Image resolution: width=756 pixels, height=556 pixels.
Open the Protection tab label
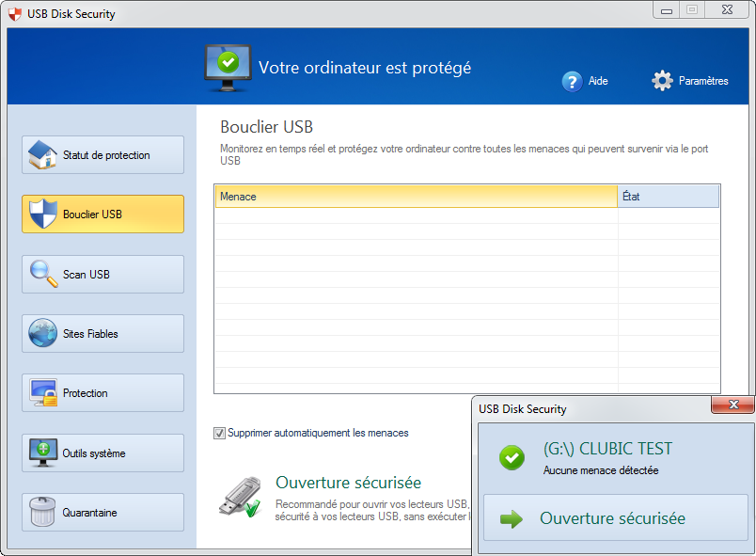click(86, 393)
